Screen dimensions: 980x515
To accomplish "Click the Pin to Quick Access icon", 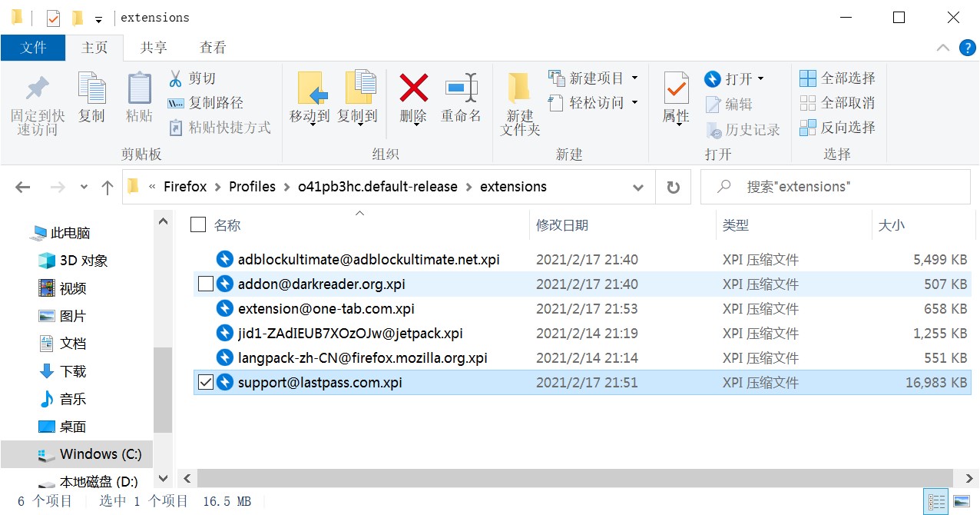I will point(37,89).
